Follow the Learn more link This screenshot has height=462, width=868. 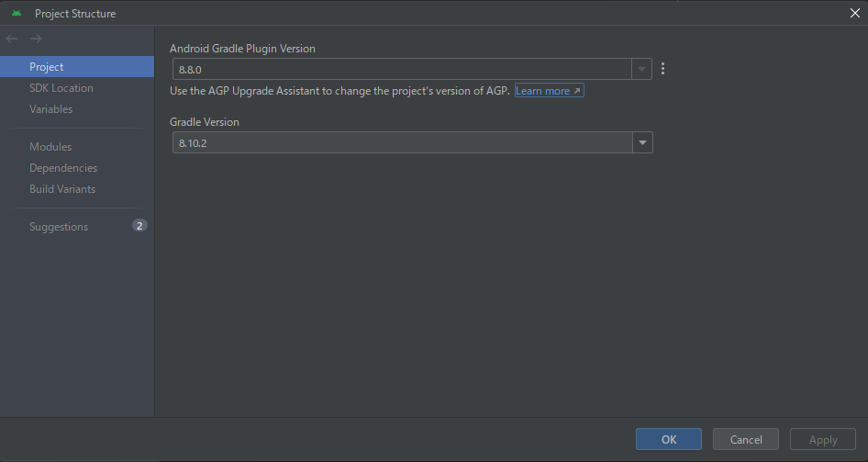pyautogui.click(x=549, y=91)
